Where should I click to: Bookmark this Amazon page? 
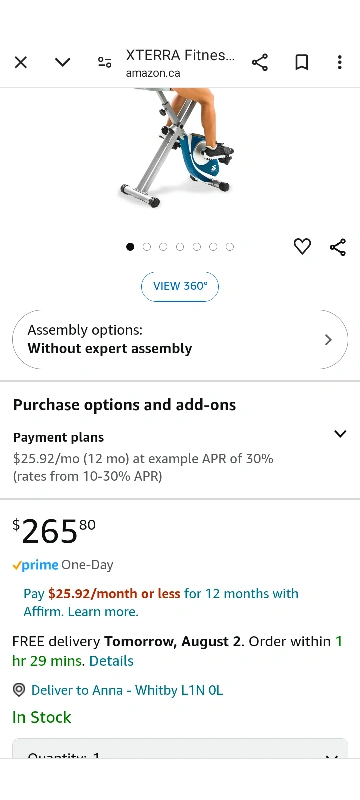[302, 62]
